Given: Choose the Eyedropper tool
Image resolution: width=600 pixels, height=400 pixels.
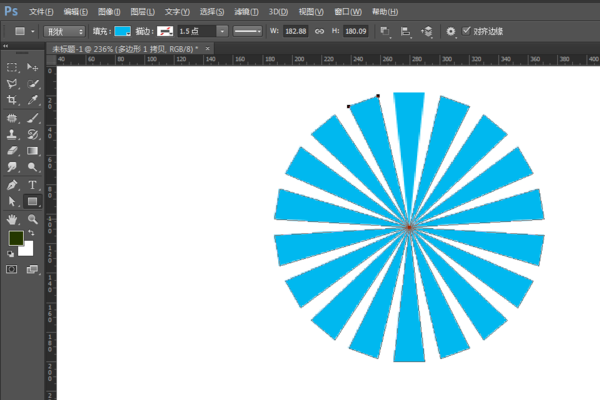Looking at the screenshot, I should [33, 101].
